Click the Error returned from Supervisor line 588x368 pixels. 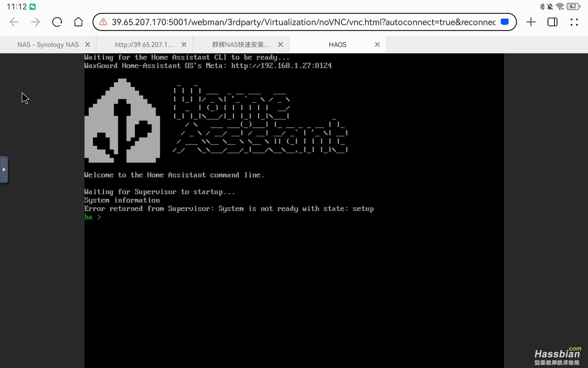click(229, 209)
